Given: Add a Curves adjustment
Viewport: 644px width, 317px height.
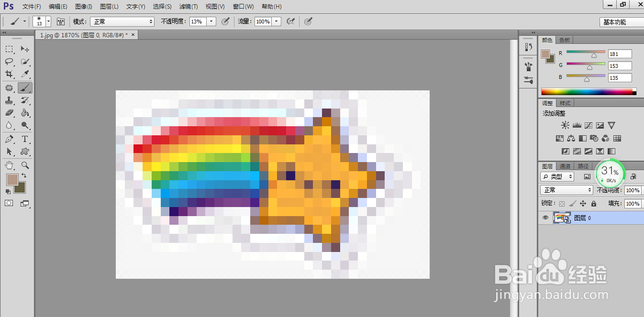Looking at the screenshot, I should point(588,125).
